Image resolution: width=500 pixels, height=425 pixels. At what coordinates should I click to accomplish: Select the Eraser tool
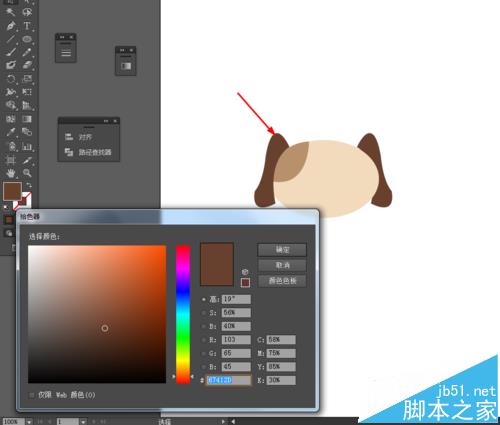[x=27, y=65]
